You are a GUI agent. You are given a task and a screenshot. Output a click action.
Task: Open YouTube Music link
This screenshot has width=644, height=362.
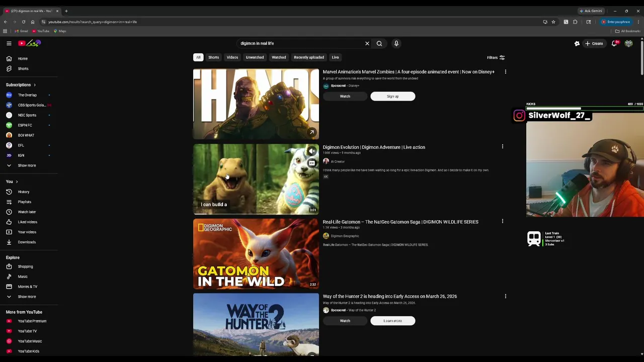29,341
